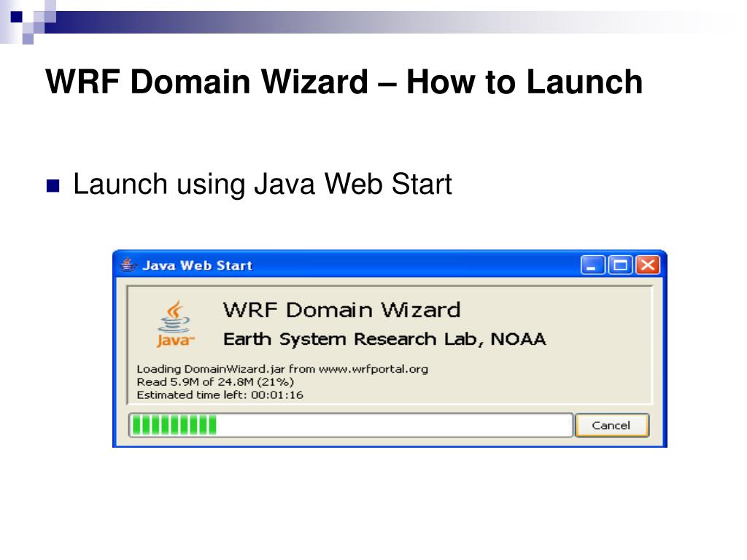The image size is (747, 560).
Task: Click 'Read 5.9M of 24.8M (21%)' status
Action: pyautogui.click(x=215, y=382)
